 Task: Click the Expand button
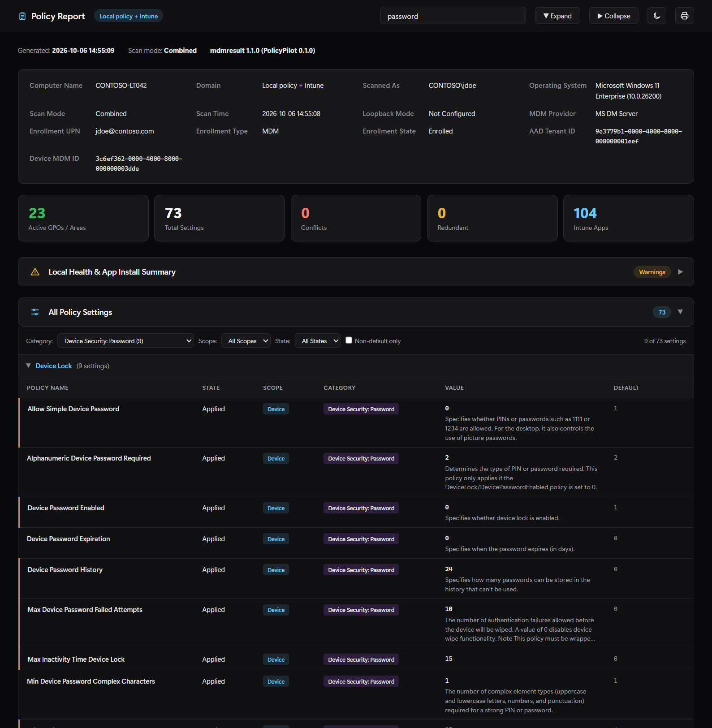tap(557, 16)
